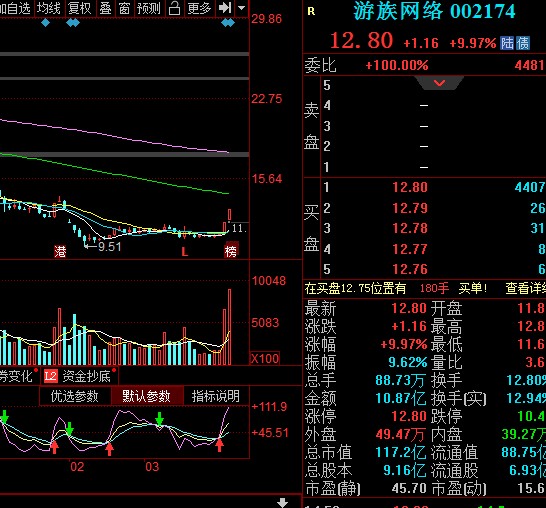The image size is (546, 508).
Task: Open the 指标说明 indicator description
Action: 216,396
